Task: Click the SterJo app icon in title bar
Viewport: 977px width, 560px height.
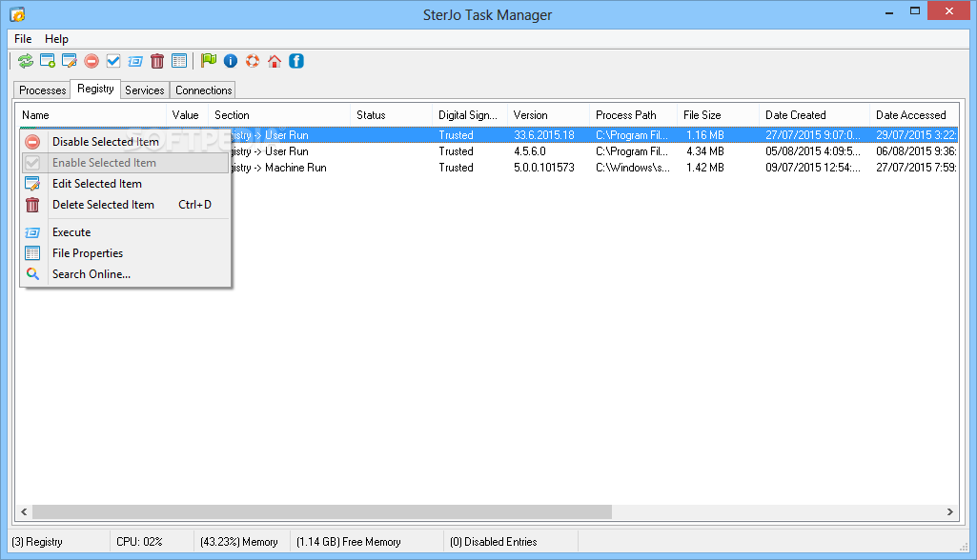Action: pos(17,14)
